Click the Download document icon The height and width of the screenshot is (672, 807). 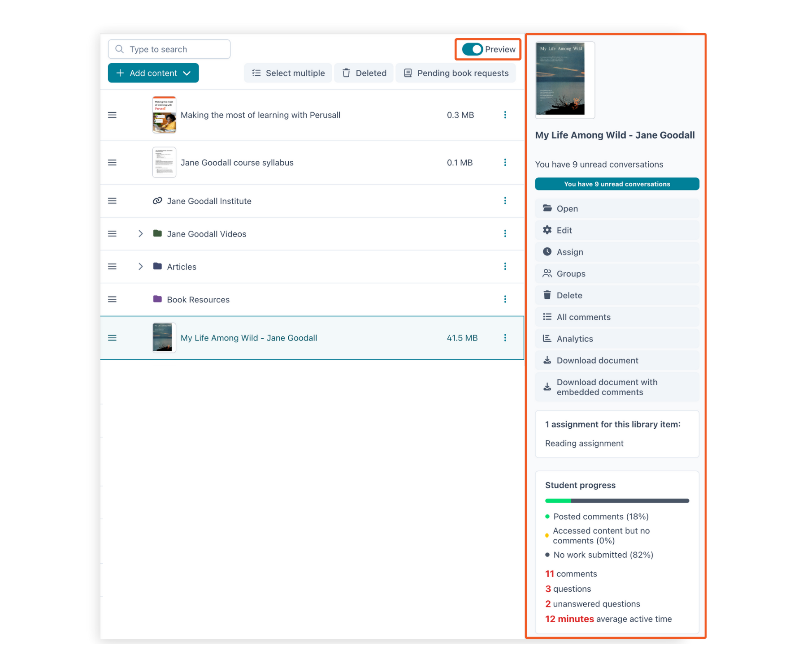[547, 360]
